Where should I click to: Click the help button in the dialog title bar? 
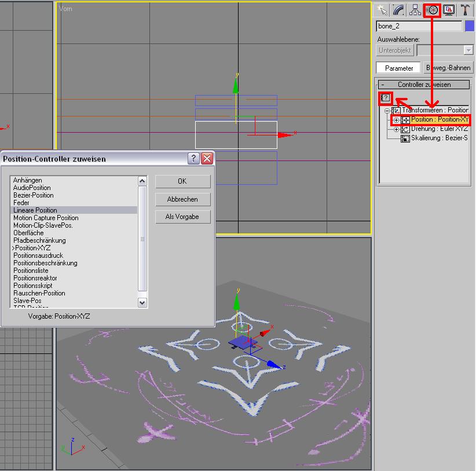pyautogui.click(x=193, y=158)
